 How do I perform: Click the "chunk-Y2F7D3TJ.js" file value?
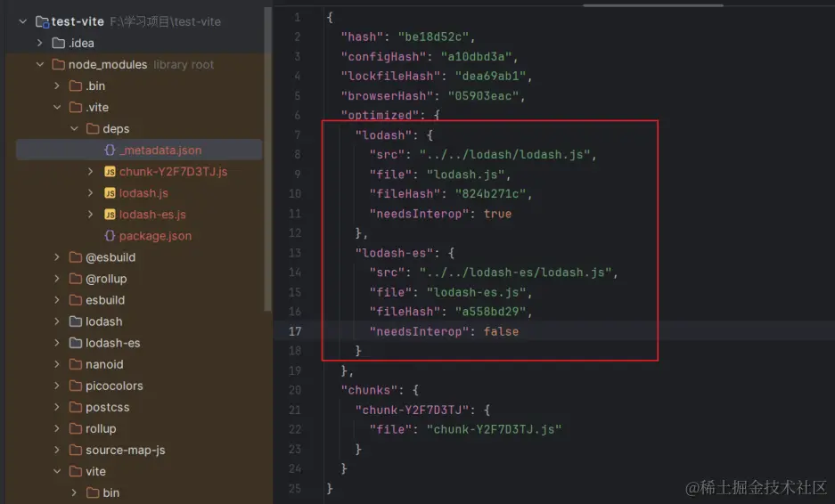coord(494,429)
